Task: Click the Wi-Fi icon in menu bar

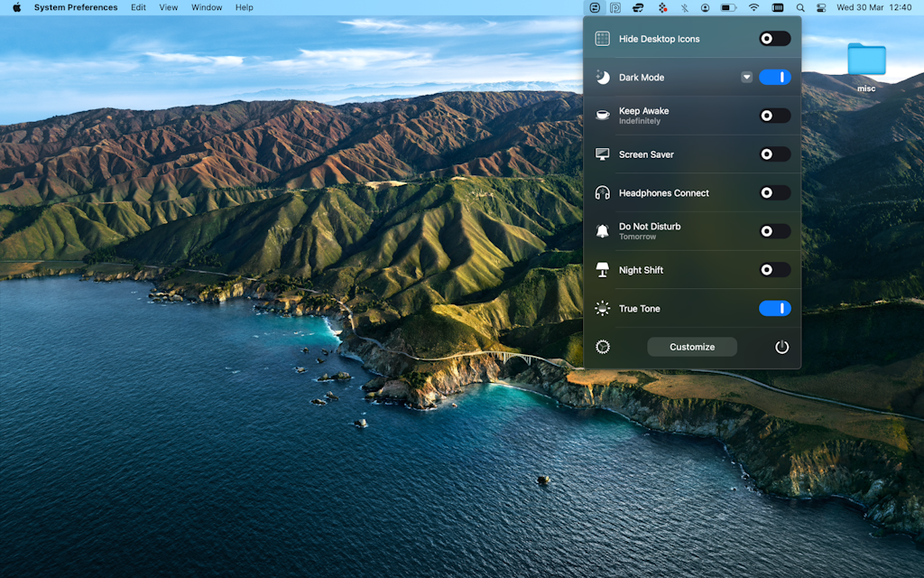Action: tap(753, 7)
